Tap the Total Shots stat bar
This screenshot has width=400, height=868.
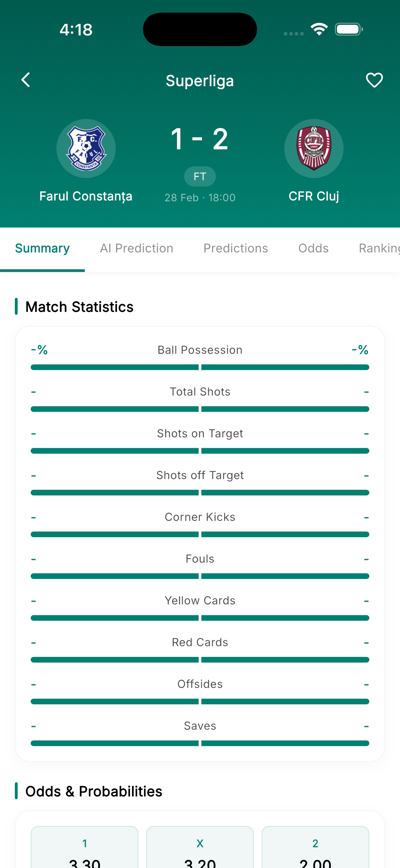tap(200, 409)
